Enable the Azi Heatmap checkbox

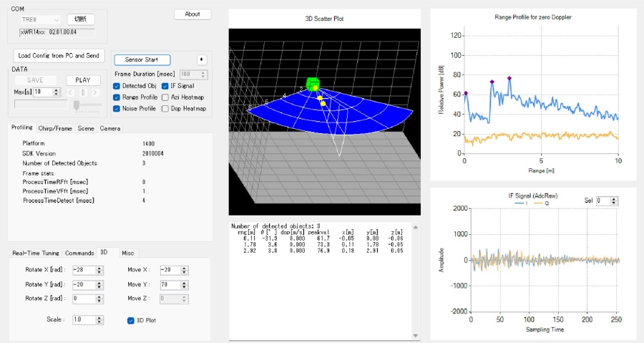pos(166,97)
